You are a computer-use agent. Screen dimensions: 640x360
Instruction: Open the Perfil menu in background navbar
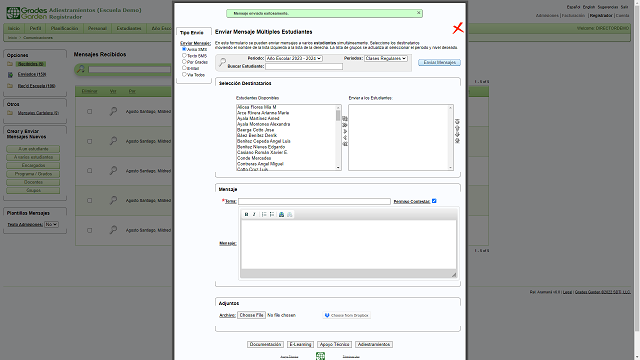35,28
